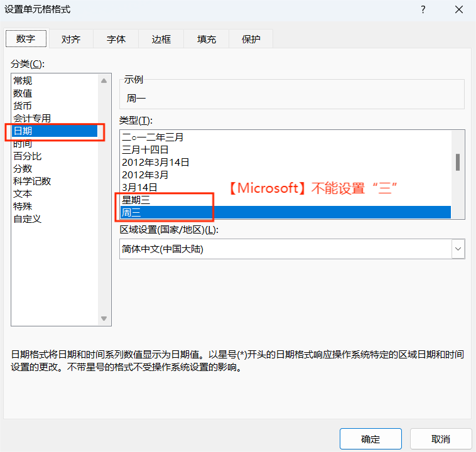This screenshot has height=452, width=476.
Task: Open the 字体 tab
Action: coord(116,39)
